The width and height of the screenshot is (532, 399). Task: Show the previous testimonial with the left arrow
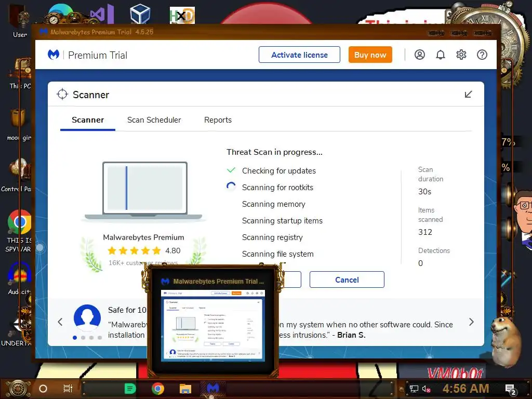point(60,322)
